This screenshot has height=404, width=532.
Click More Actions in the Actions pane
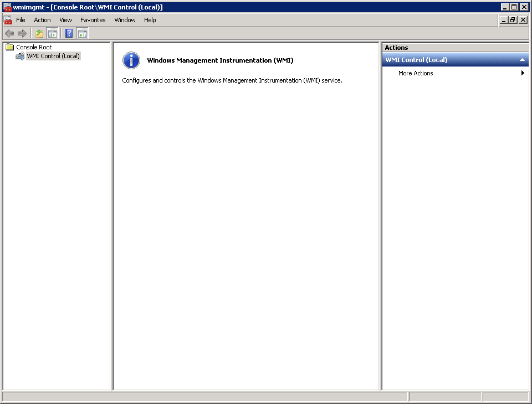click(x=416, y=73)
